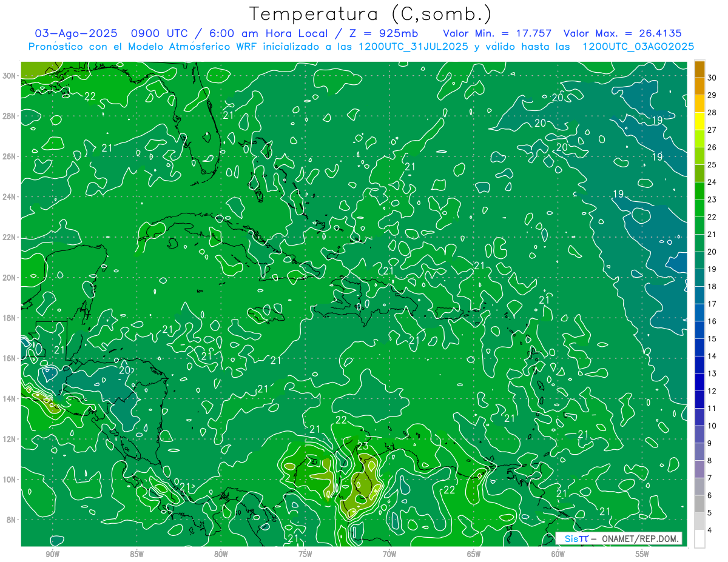
Task: Click the 10N latitude axis label
Action: (10, 480)
